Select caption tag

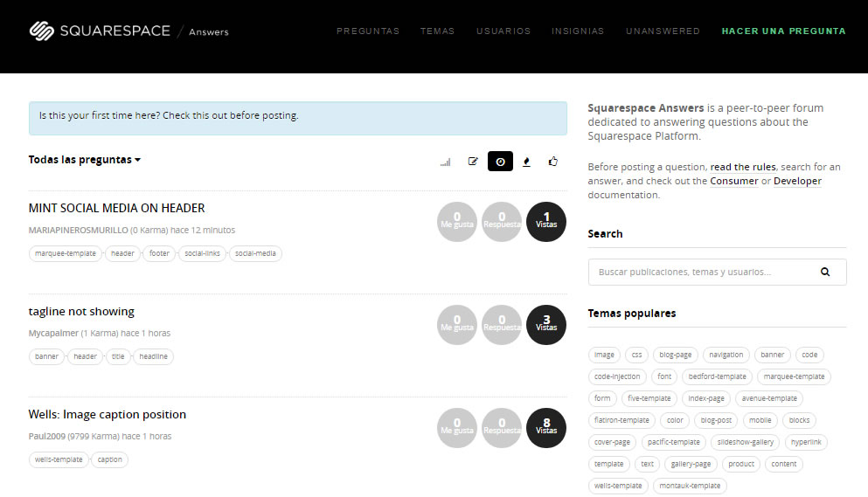pos(109,459)
